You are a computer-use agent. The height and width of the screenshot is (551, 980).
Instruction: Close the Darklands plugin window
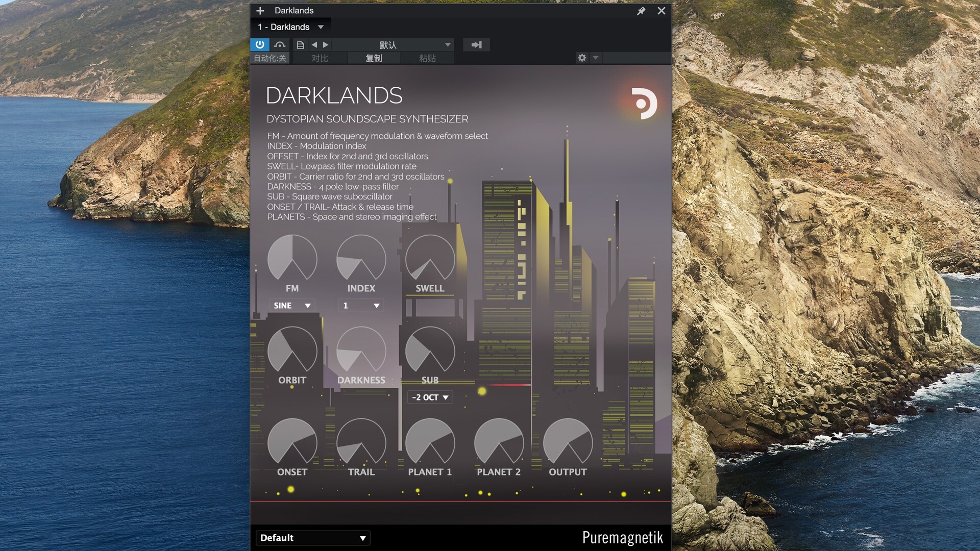661,11
